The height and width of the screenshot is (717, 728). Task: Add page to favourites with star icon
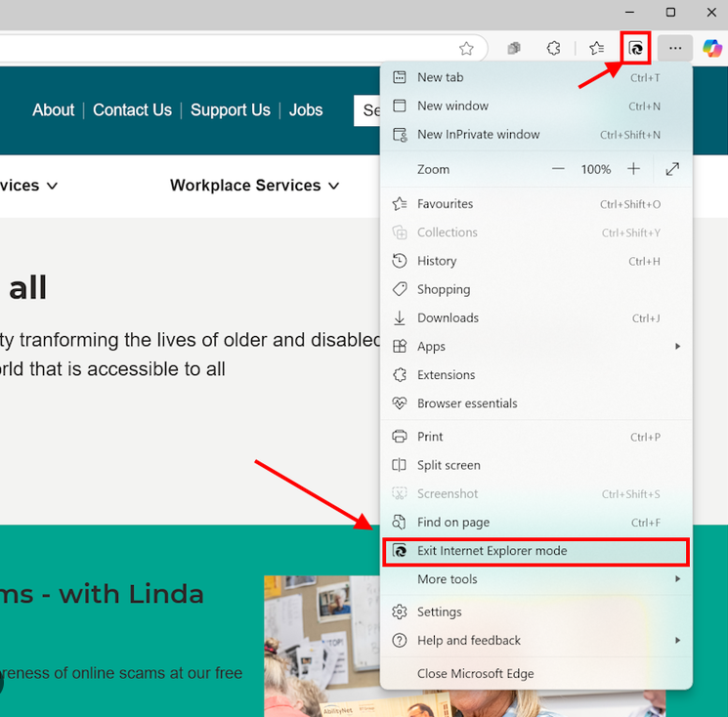466,48
